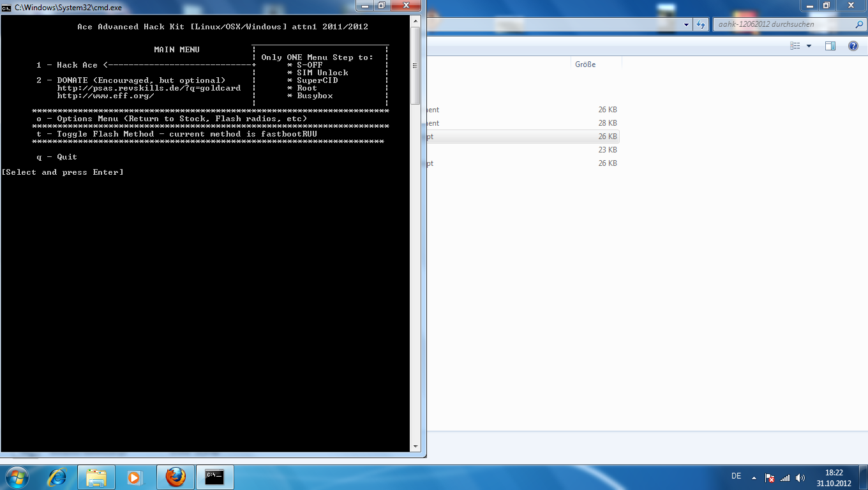Screen dimensions: 868x490
Task: Click the '* Busybox' line
Action: point(310,96)
